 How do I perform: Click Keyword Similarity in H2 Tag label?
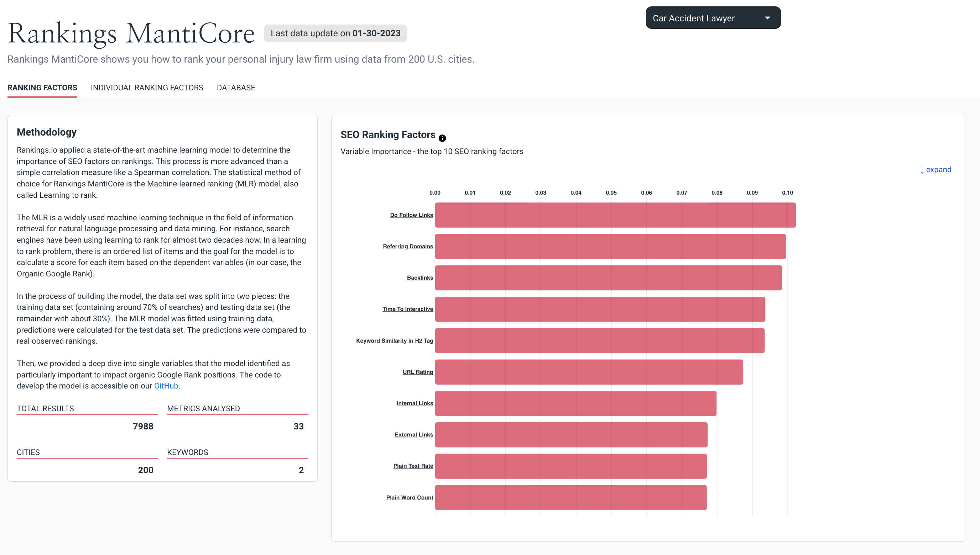pyautogui.click(x=395, y=340)
